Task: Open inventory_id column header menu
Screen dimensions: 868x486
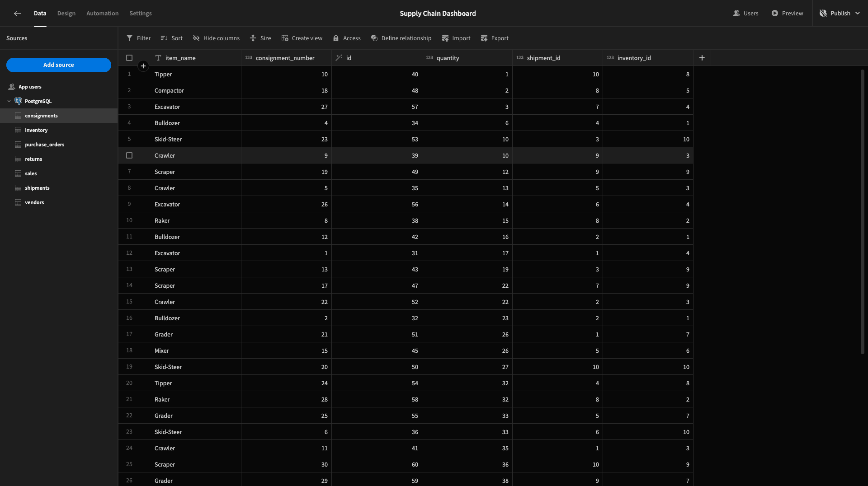Action: click(648, 58)
